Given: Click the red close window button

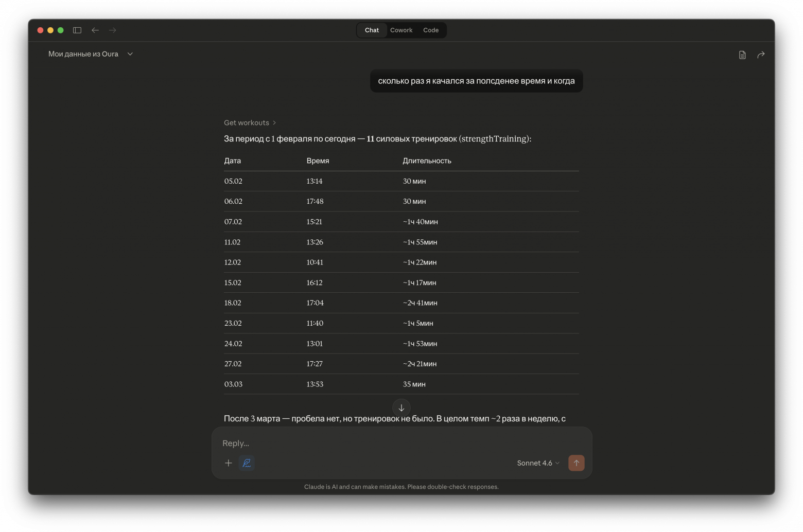Looking at the screenshot, I should tap(40, 30).
